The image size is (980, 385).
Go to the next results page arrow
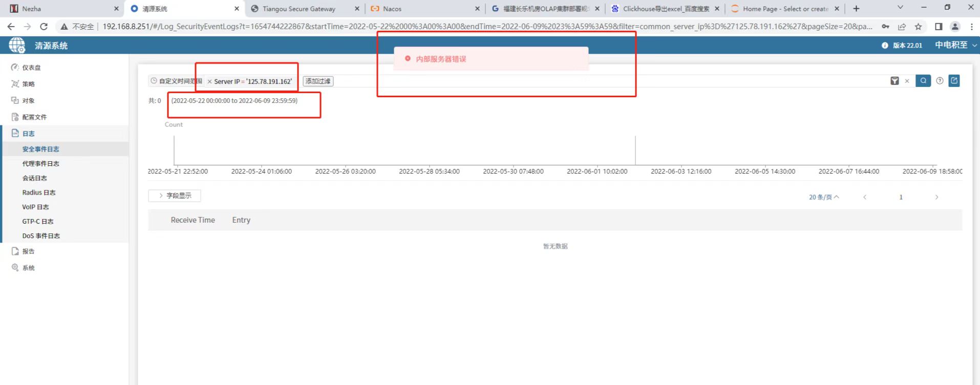point(936,197)
